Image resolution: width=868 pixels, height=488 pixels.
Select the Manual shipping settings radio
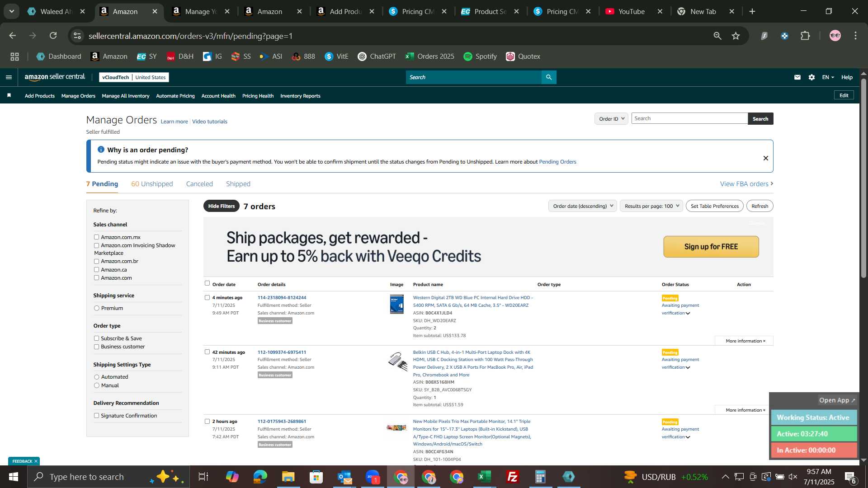tap(96, 385)
